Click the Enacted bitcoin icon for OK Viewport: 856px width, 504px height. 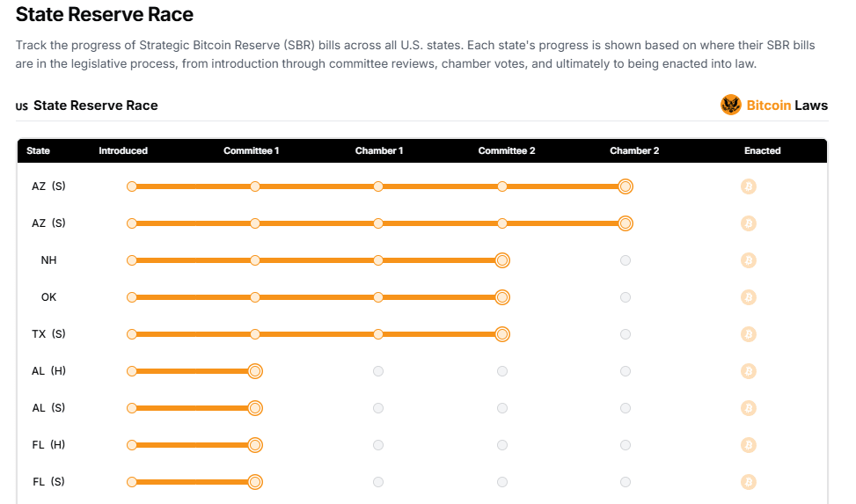coord(749,297)
